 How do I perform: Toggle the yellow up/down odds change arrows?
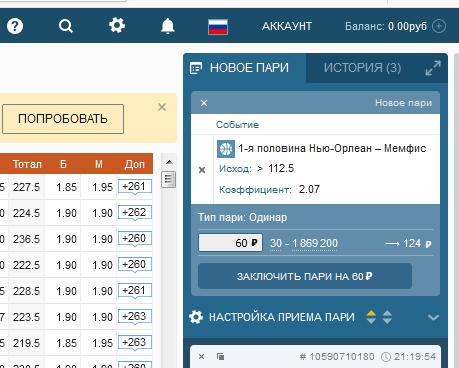pyautogui.click(x=371, y=317)
